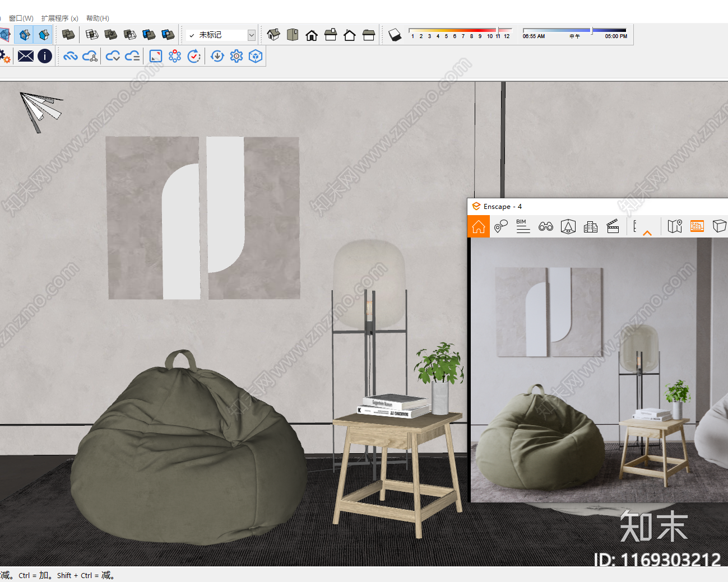Switch to Front view house icon

[x=312, y=35]
